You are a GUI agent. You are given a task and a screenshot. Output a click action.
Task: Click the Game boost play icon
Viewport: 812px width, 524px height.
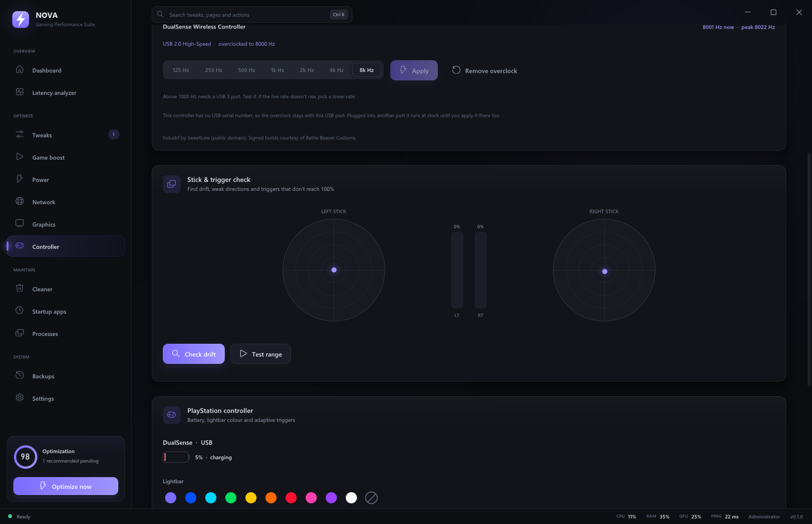point(20,157)
